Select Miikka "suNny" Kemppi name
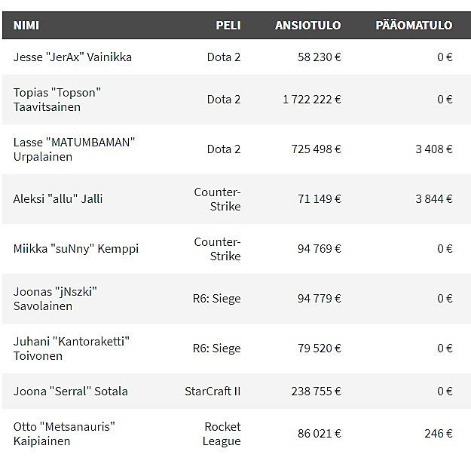This screenshot has height=476, width=471. point(76,249)
